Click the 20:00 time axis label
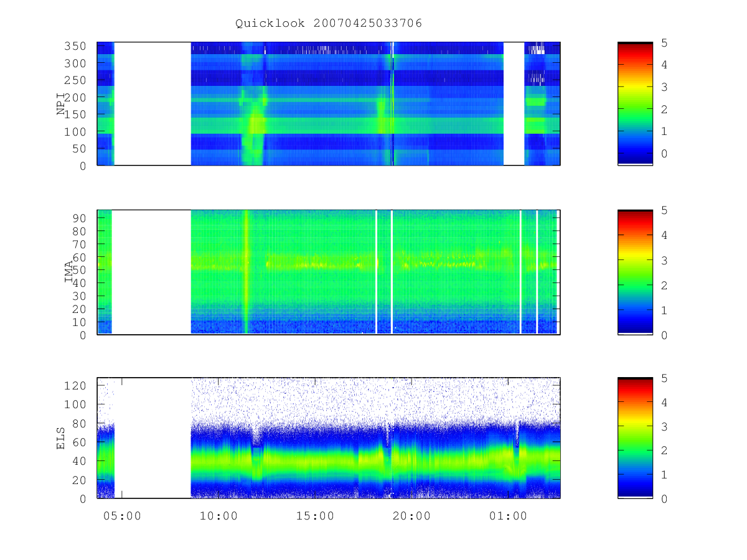The height and width of the screenshot is (560, 747). click(x=411, y=516)
